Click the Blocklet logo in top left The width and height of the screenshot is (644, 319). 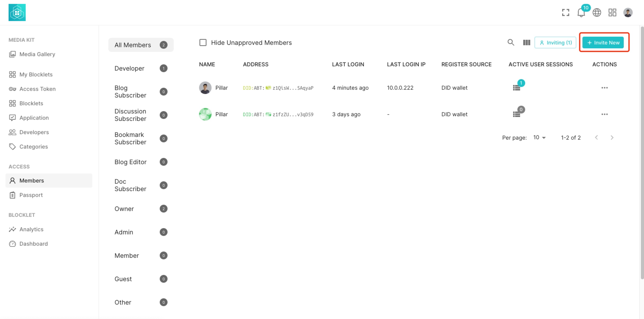(17, 12)
